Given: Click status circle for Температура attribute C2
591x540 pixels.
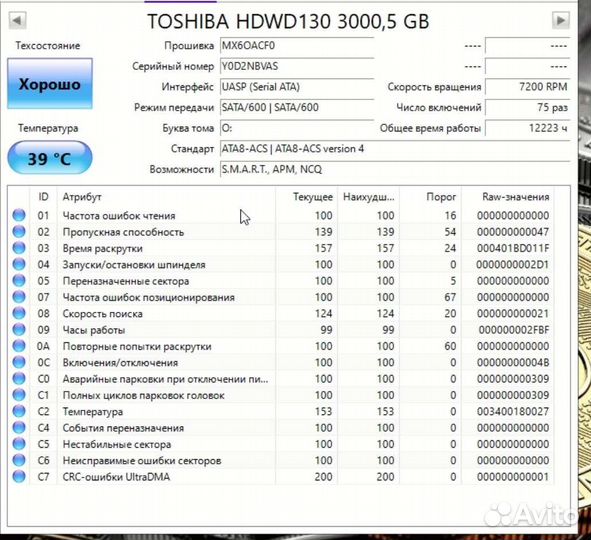Looking at the screenshot, I should [19, 411].
